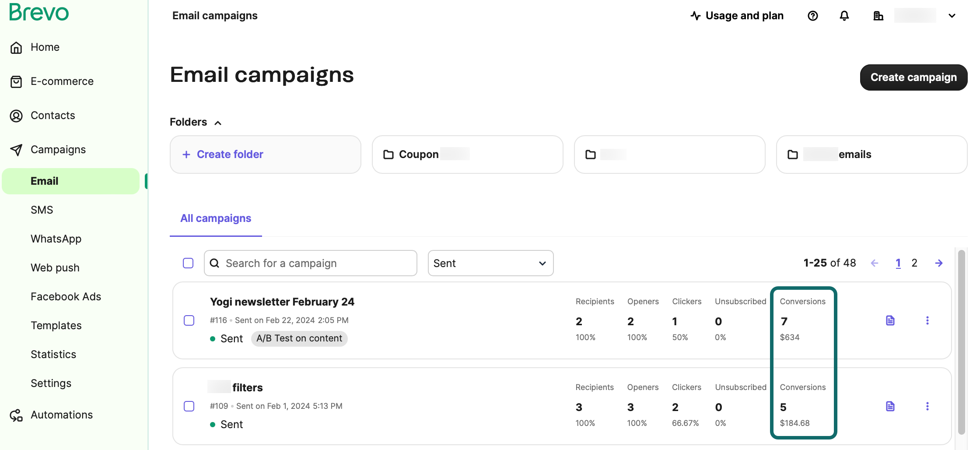Image resolution: width=980 pixels, height=450 pixels.
Task: Expand the account dropdown chevron
Action: pos(952,16)
